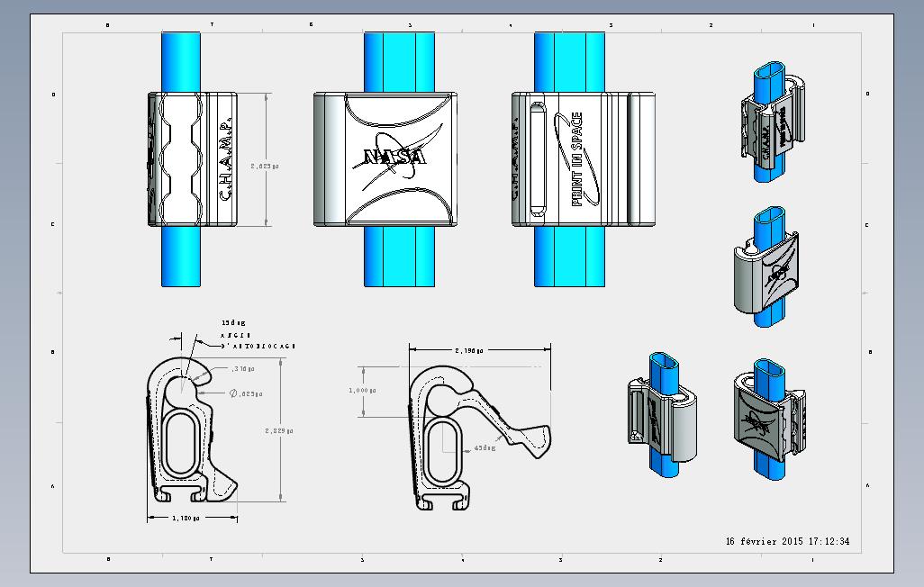Click the overall height dimension right of closed profile

click(x=279, y=431)
